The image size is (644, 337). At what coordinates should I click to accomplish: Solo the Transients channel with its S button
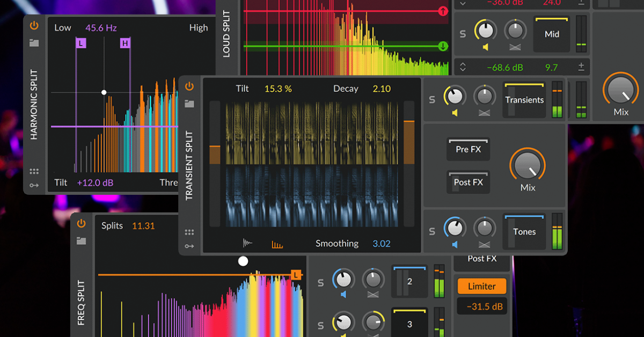pos(431,99)
